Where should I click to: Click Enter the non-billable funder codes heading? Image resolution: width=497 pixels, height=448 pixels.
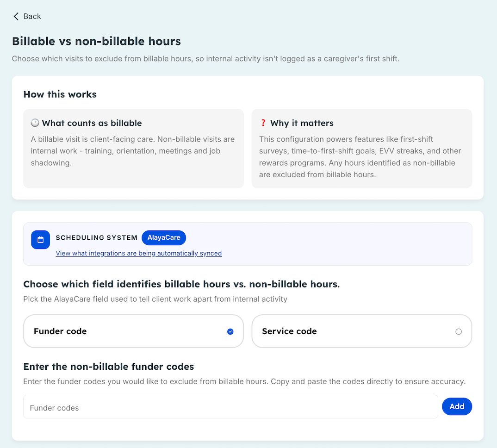click(108, 367)
